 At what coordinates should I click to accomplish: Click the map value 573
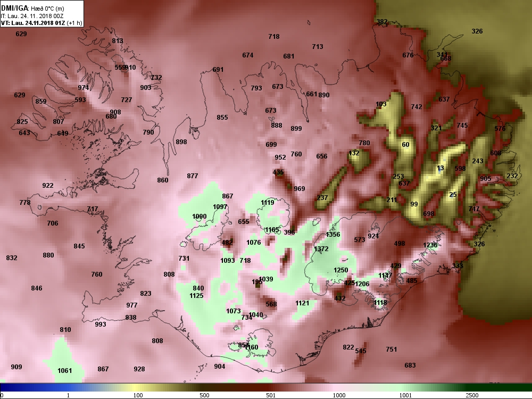pos(360,240)
